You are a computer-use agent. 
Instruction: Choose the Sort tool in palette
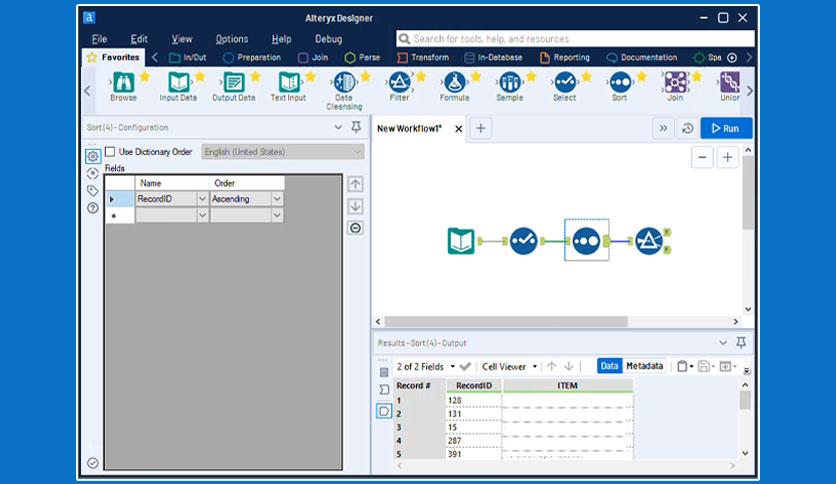pos(620,83)
